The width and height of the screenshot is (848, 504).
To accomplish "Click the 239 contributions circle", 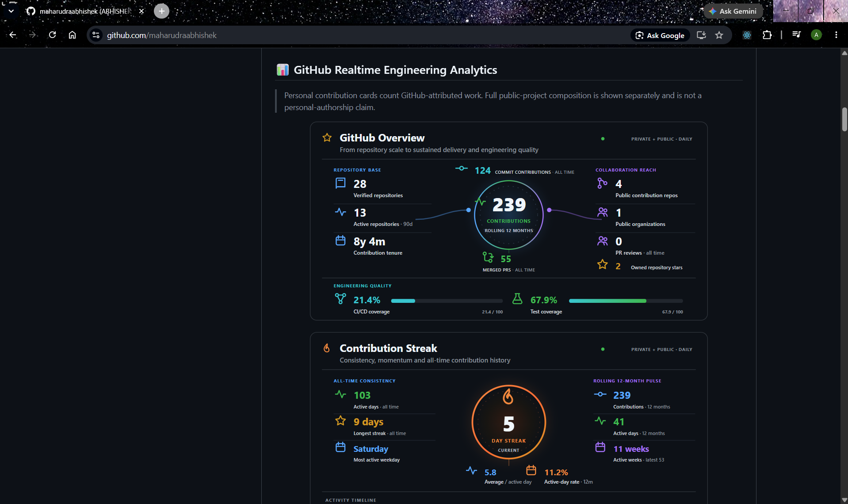I will click(x=509, y=215).
